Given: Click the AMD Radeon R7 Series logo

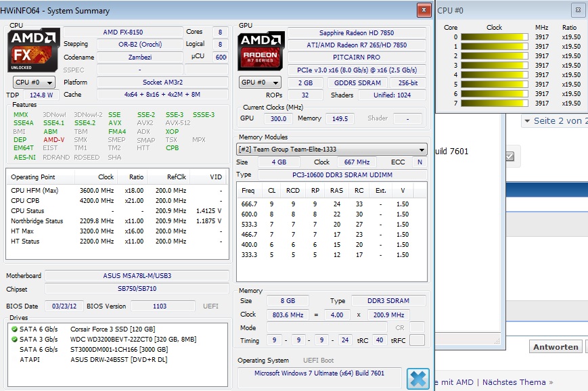Looking at the screenshot, I should point(261,51).
